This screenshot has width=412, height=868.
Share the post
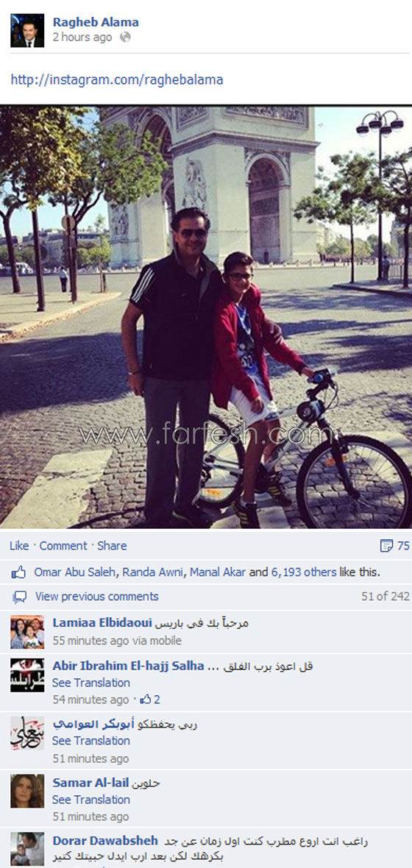tap(112, 546)
